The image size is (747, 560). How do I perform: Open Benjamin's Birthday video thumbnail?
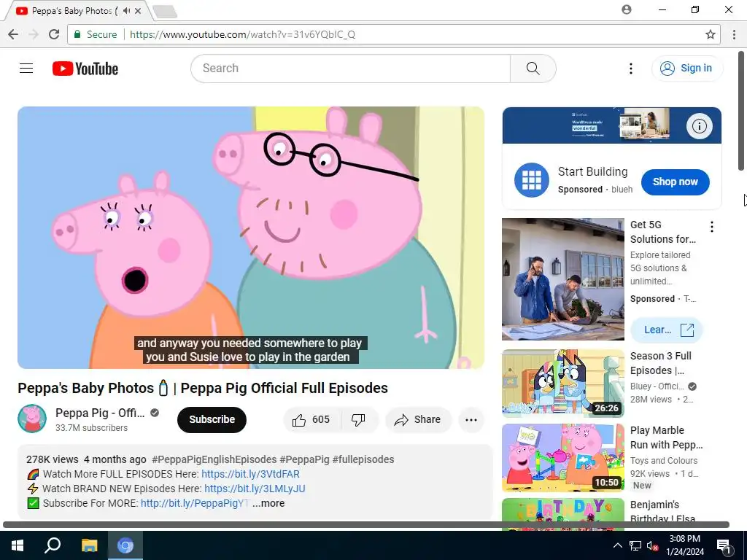coord(562,513)
